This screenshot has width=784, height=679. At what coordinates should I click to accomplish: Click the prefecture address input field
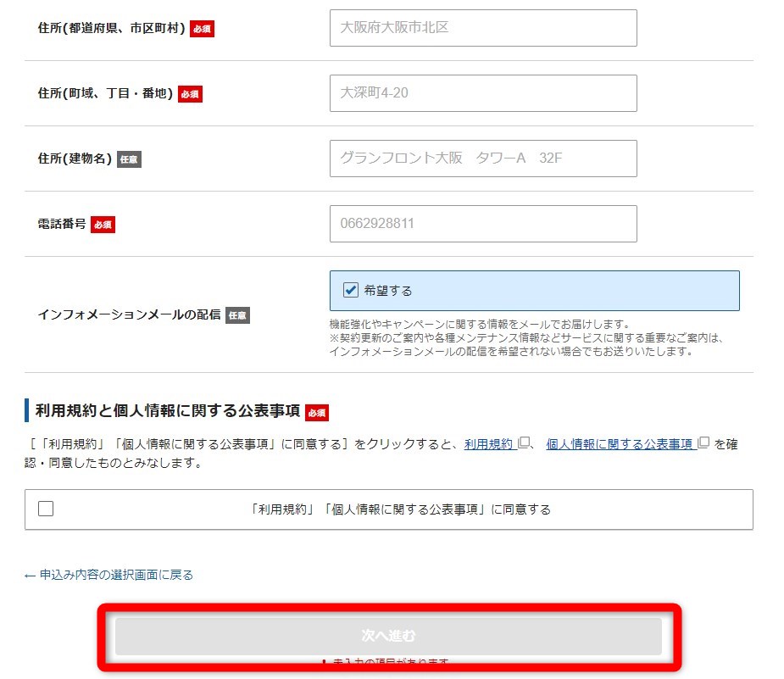point(483,28)
